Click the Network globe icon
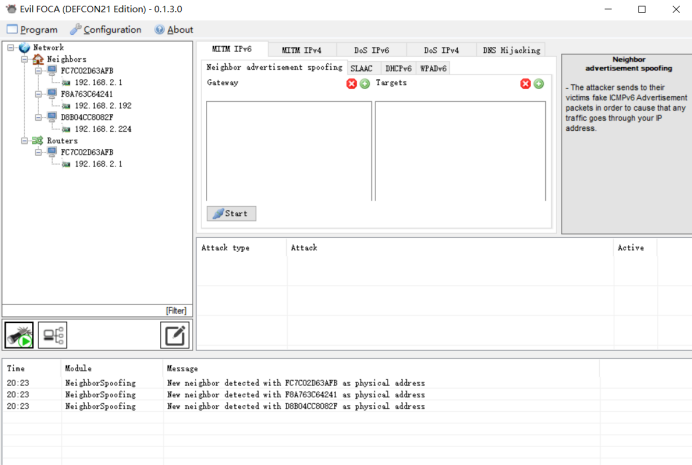Screen dimensions: 692x465 click(24, 47)
